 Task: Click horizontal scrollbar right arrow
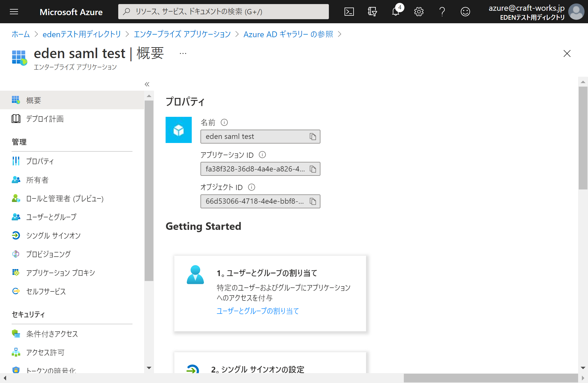pos(583,378)
